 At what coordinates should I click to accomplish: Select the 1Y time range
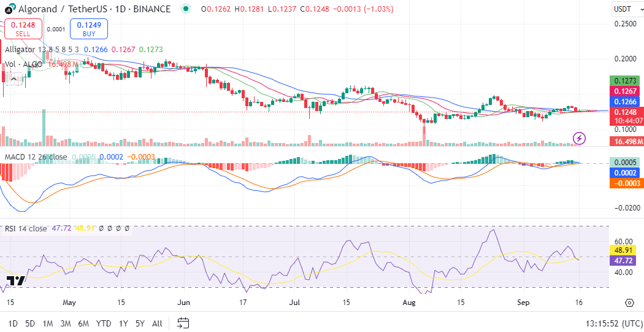tap(123, 323)
